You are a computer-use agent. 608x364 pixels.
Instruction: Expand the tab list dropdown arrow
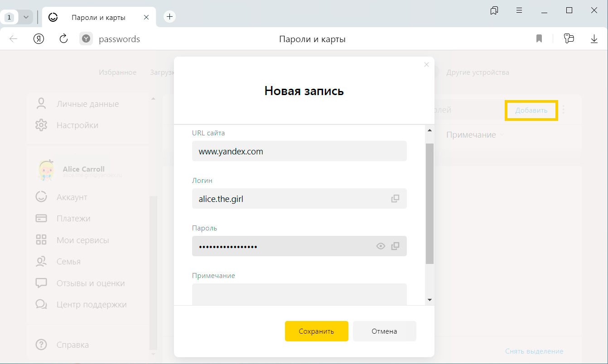tap(26, 17)
